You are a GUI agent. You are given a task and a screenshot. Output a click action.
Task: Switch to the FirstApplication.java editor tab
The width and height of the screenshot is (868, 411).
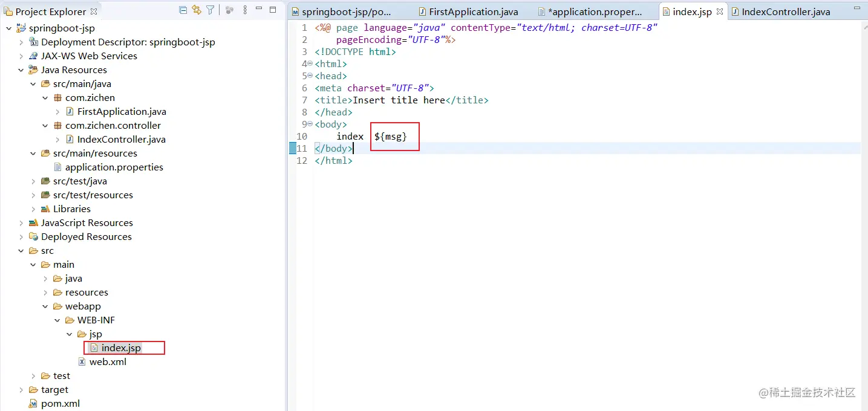(x=469, y=11)
